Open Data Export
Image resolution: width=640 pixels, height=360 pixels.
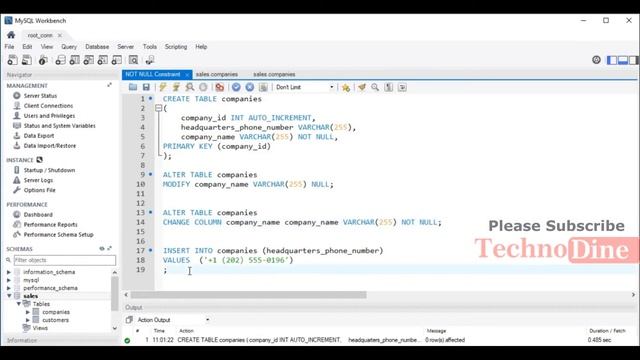[x=39, y=136]
